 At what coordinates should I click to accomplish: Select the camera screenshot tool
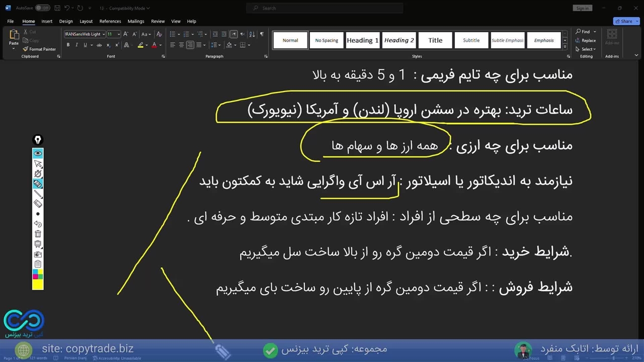tap(38, 254)
